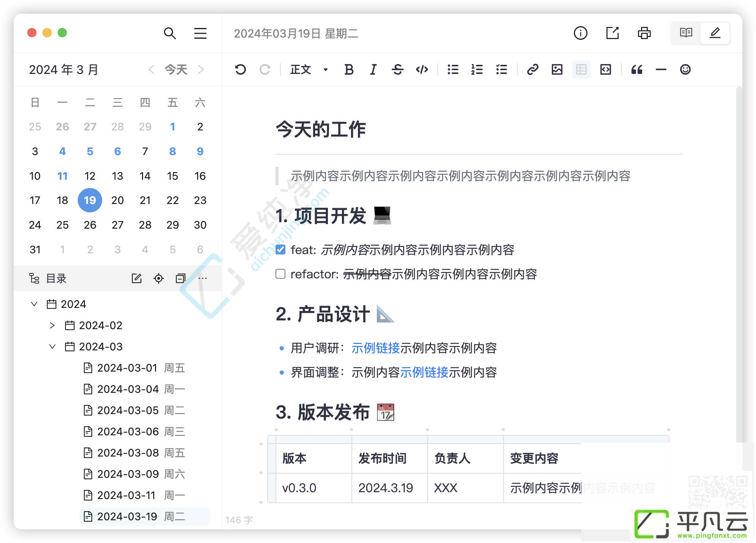Insert a task checklist
Image resolution: width=756 pixels, height=543 pixels.
(x=501, y=69)
